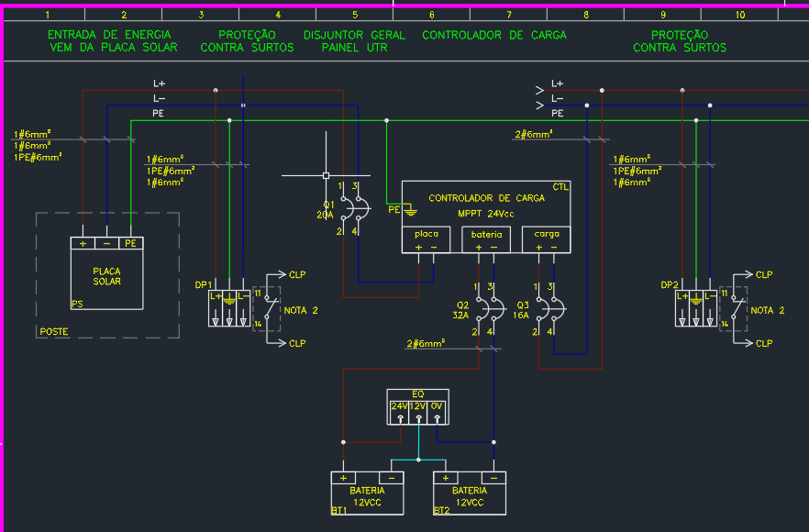Screen dimensions: 809x532
Task: Select the DP2 surge protector block
Action: [x=696, y=308]
